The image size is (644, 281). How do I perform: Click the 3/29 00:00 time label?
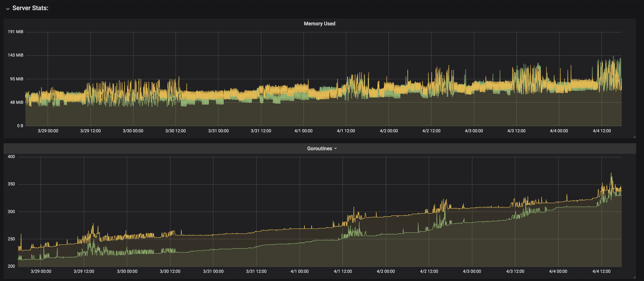point(48,131)
